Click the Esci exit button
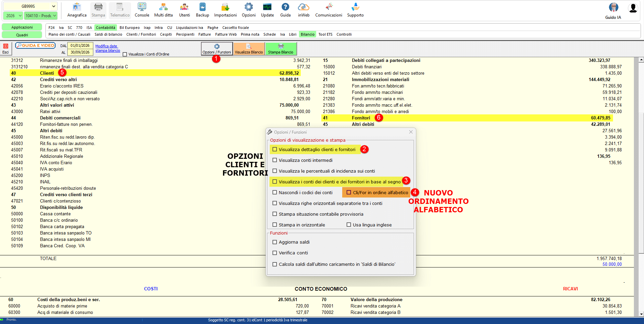644x324 pixels. pyautogui.click(x=6, y=48)
